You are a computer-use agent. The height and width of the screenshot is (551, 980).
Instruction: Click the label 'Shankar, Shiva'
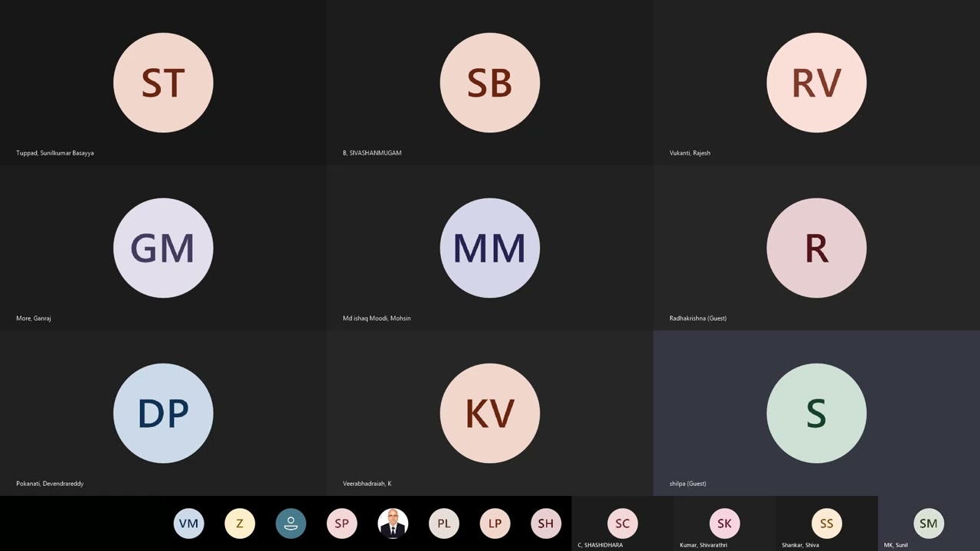tap(800, 545)
